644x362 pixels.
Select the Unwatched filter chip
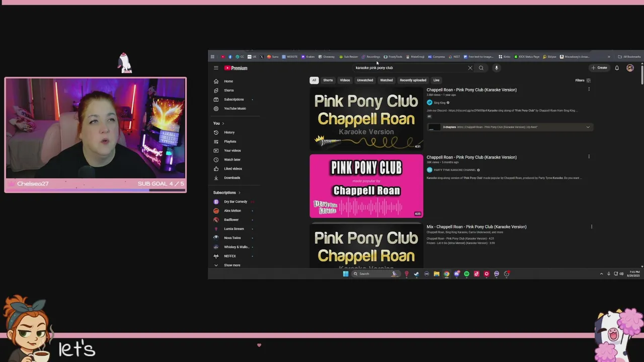pos(365,80)
